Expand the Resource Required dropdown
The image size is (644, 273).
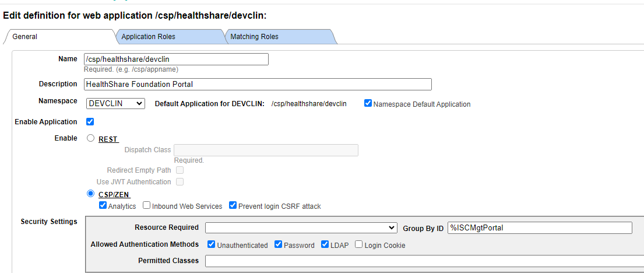coord(301,228)
